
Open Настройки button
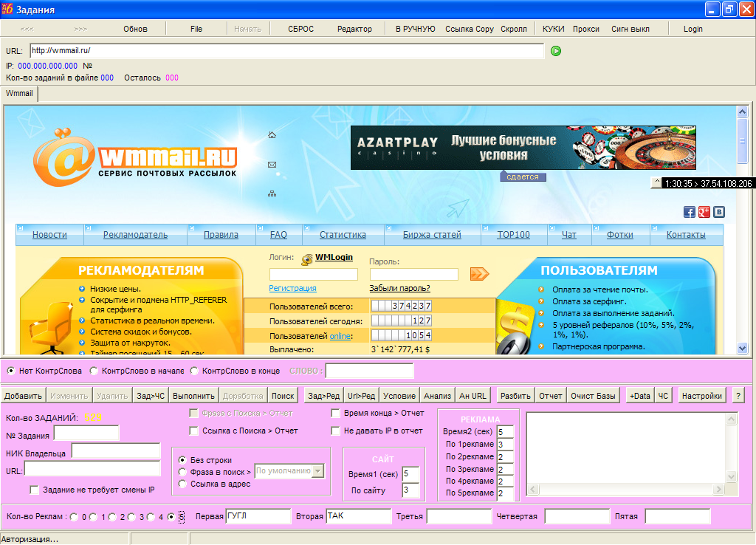pos(701,396)
